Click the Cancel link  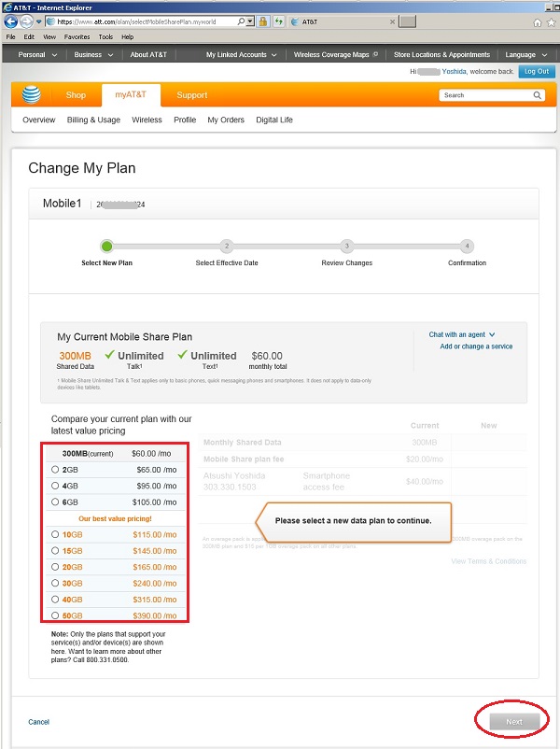pyautogui.click(x=38, y=722)
